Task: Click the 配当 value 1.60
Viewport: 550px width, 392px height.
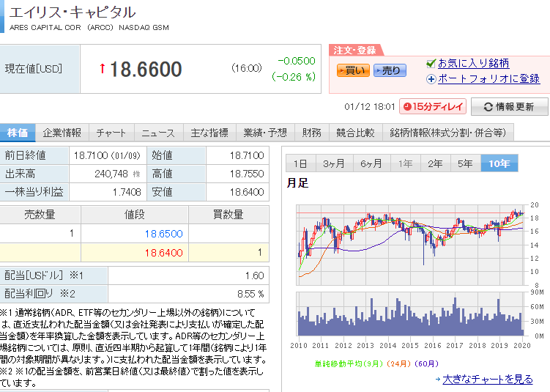Action: point(254,275)
